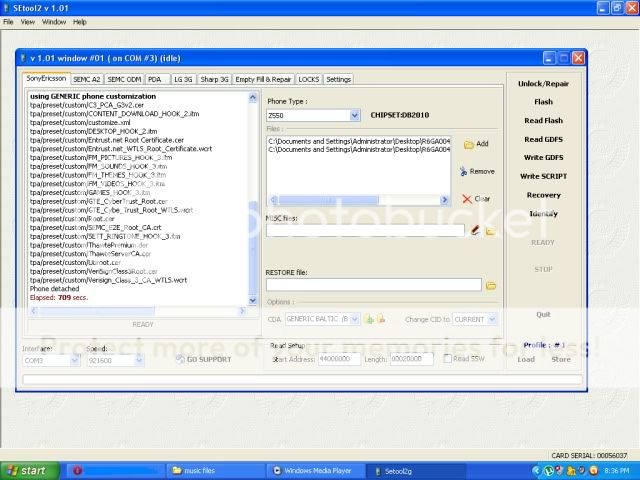Open the File menu
Viewport: 640px width, 480px height.
(x=8, y=22)
